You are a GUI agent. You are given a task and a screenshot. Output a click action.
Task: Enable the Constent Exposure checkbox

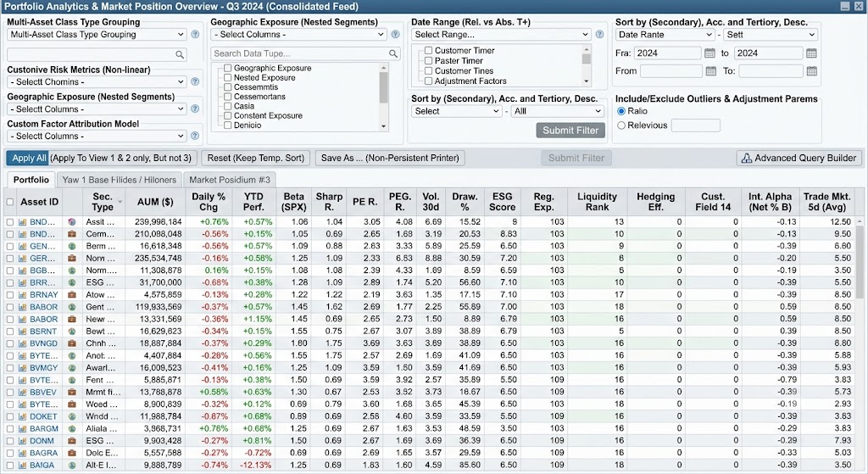coord(227,115)
